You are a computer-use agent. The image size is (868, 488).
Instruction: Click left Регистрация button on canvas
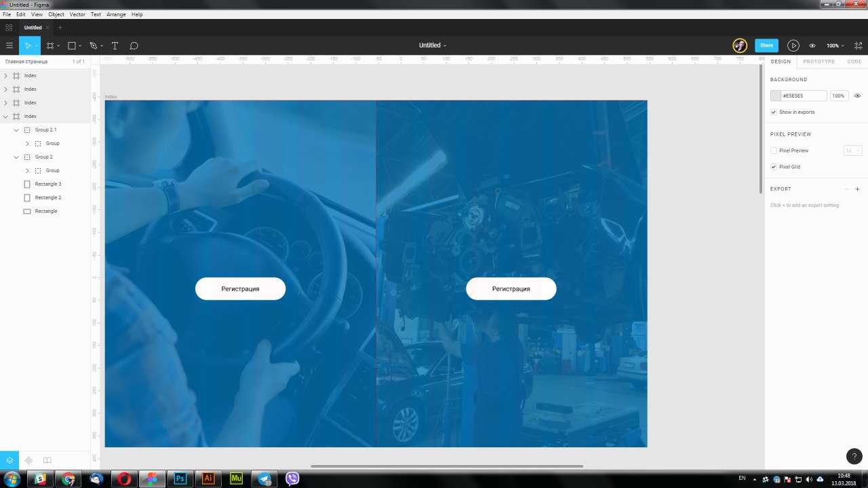pos(240,289)
